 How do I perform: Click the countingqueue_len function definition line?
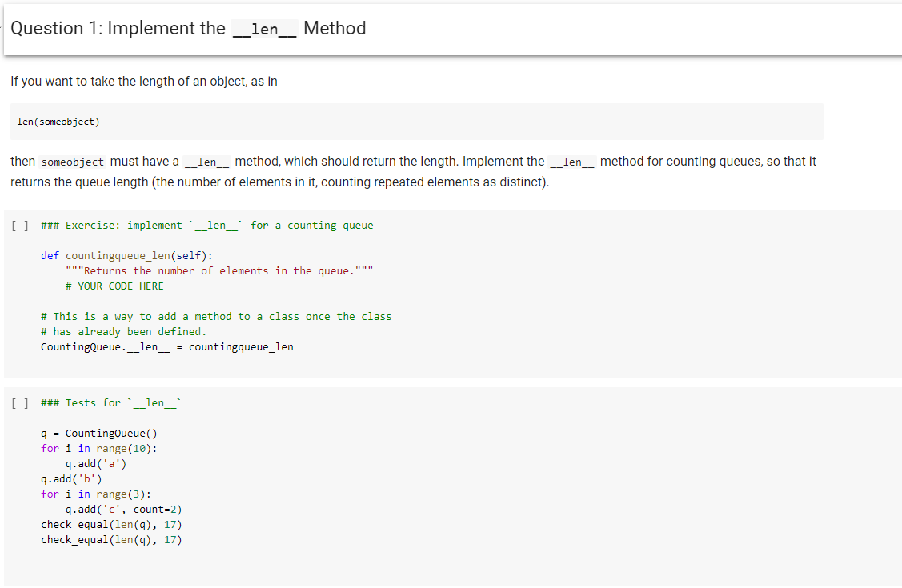pyautogui.click(x=128, y=255)
